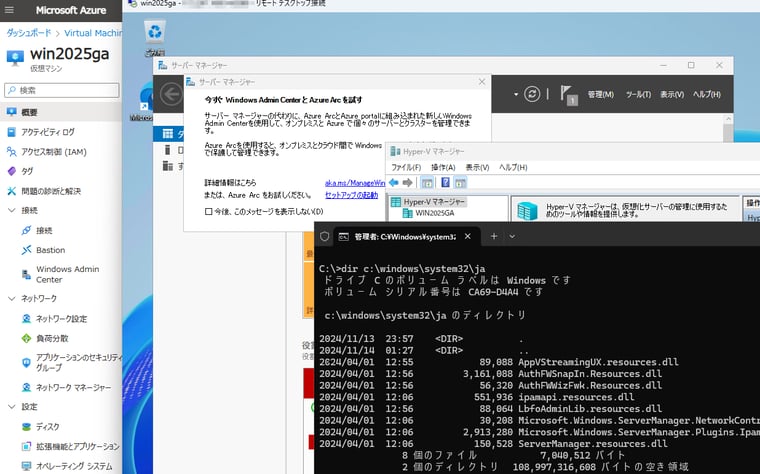Screen dimensions: 760x474
Task: Click Hyper-V Manager forward arrow toolbar icon
Action: (x=408, y=182)
